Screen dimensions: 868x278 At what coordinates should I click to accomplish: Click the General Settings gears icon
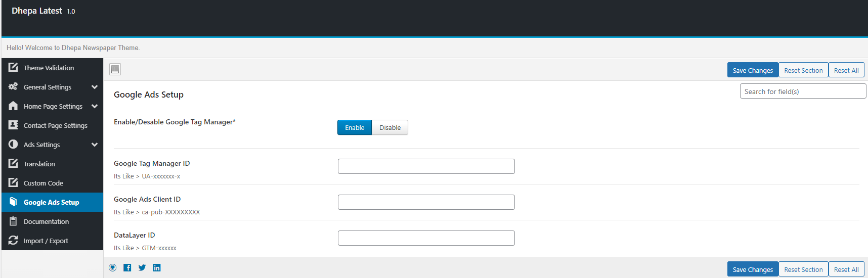coord(13,86)
